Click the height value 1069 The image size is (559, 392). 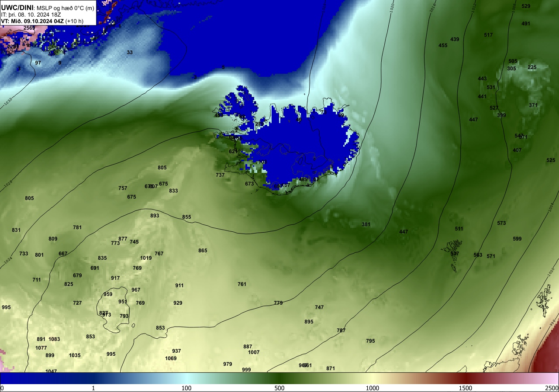point(171,358)
